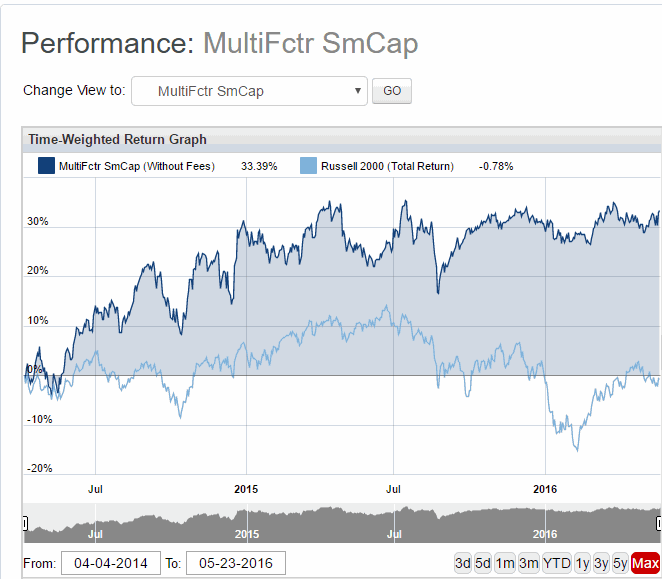The width and height of the screenshot is (662, 579).
Task: Click the left handle of the range navigator
Action: click(x=25, y=524)
